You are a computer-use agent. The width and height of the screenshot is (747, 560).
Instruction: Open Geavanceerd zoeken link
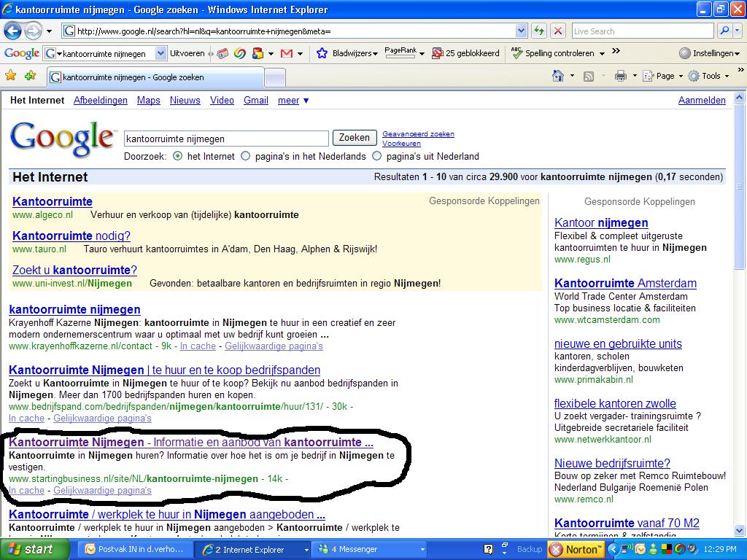tap(418, 134)
